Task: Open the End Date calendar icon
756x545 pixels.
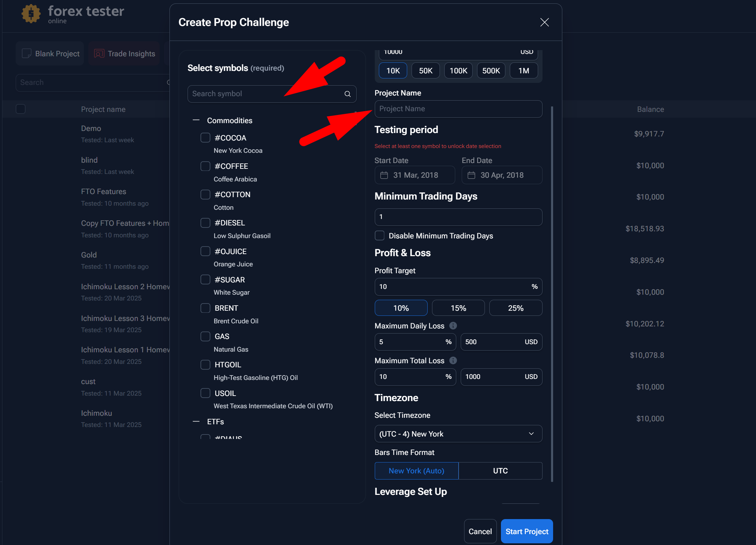Action: pyautogui.click(x=471, y=175)
